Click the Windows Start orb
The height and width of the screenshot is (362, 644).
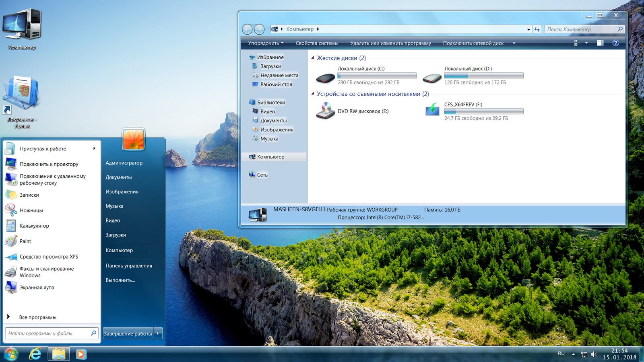(11, 354)
